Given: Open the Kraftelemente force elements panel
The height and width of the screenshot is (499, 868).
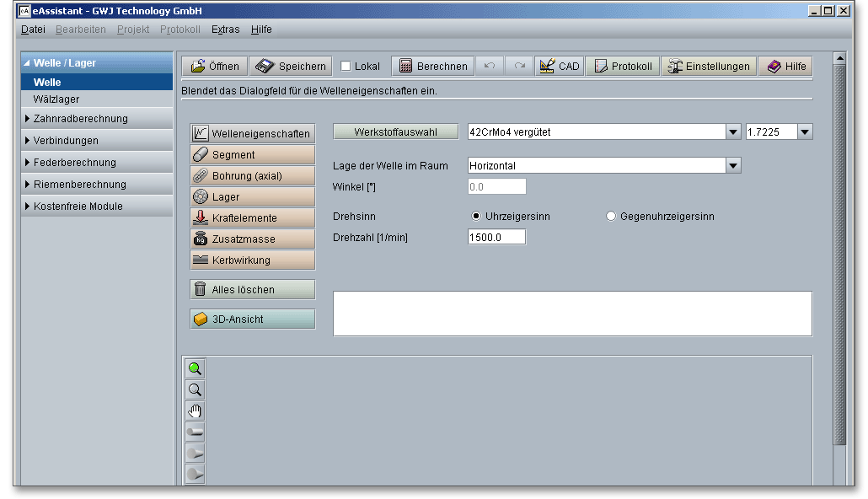Looking at the screenshot, I should point(252,218).
